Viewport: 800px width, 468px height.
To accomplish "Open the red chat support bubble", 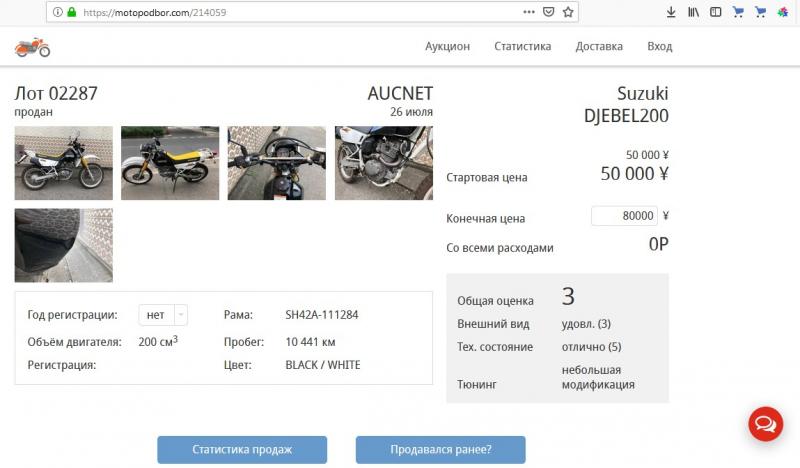I will (x=765, y=424).
